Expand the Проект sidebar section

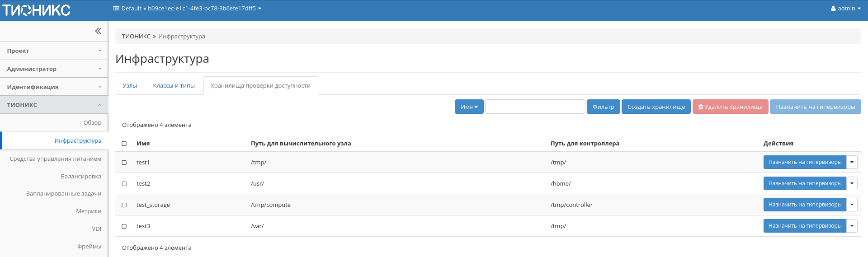(54, 51)
